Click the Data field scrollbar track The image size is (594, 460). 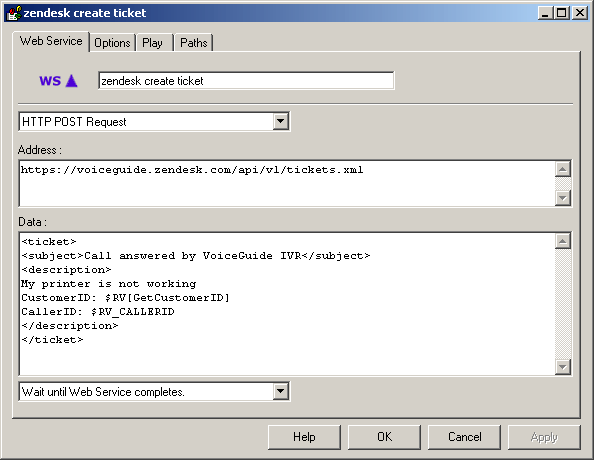pos(563,304)
